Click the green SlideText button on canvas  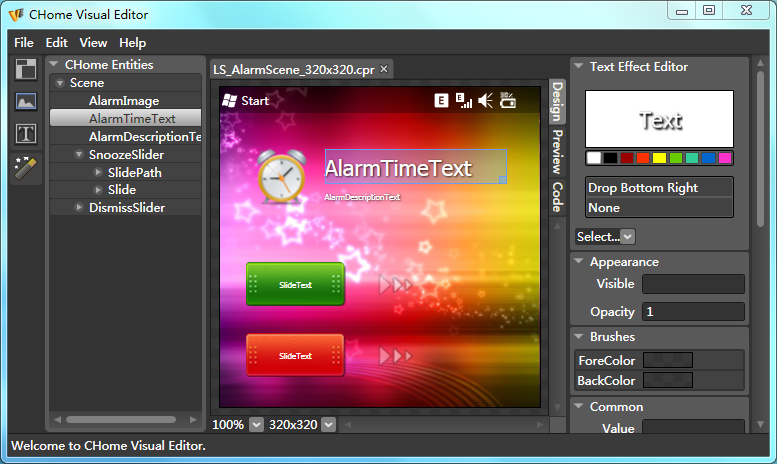295,284
